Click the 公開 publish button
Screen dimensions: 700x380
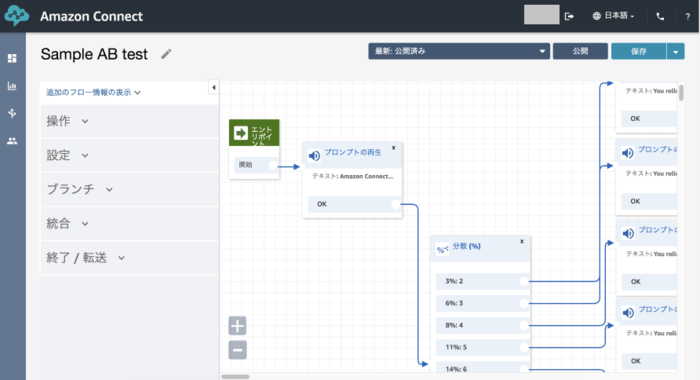(x=580, y=51)
